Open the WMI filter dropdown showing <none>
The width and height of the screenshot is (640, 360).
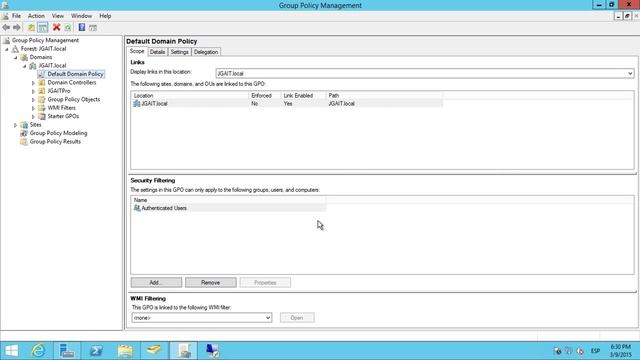pyautogui.click(x=202, y=318)
